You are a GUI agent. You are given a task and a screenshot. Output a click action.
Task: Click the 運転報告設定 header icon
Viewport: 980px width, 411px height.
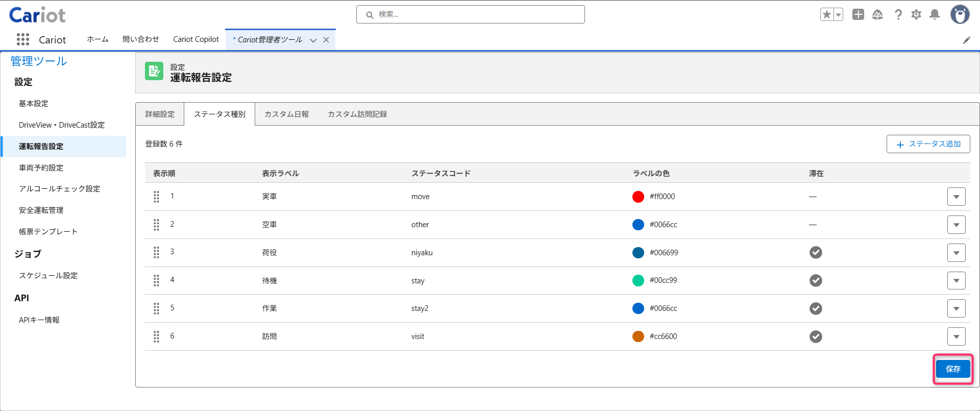[x=154, y=71]
